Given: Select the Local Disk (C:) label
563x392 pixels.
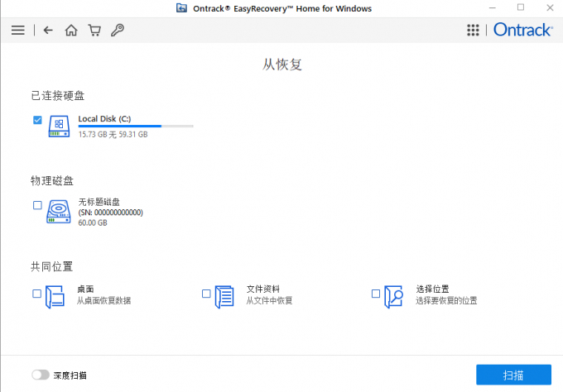Looking at the screenshot, I should (104, 119).
